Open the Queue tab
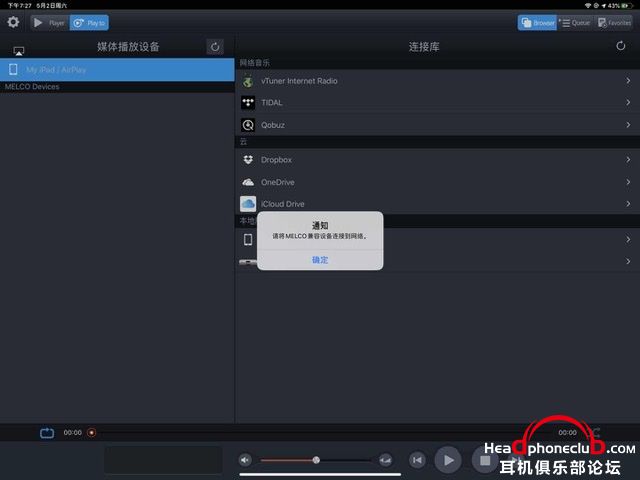The width and height of the screenshot is (640, 480). (576, 23)
